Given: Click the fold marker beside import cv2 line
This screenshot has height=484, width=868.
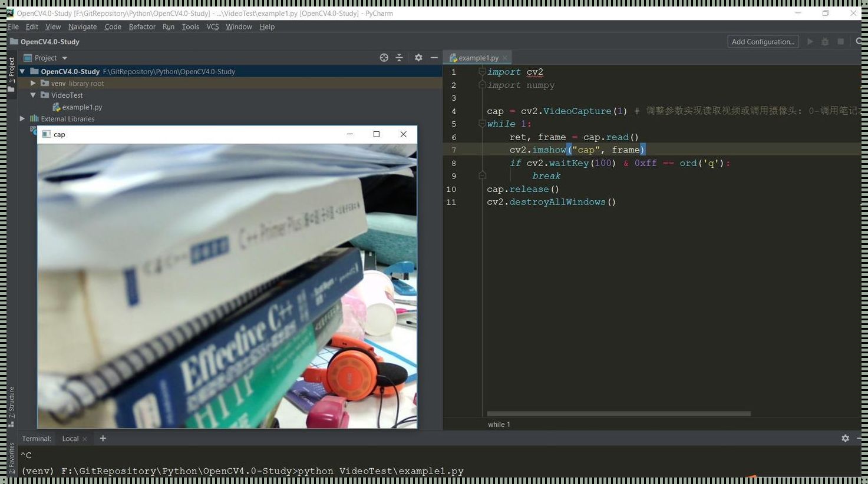Looking at the screenshot, I should coord(482,72).
